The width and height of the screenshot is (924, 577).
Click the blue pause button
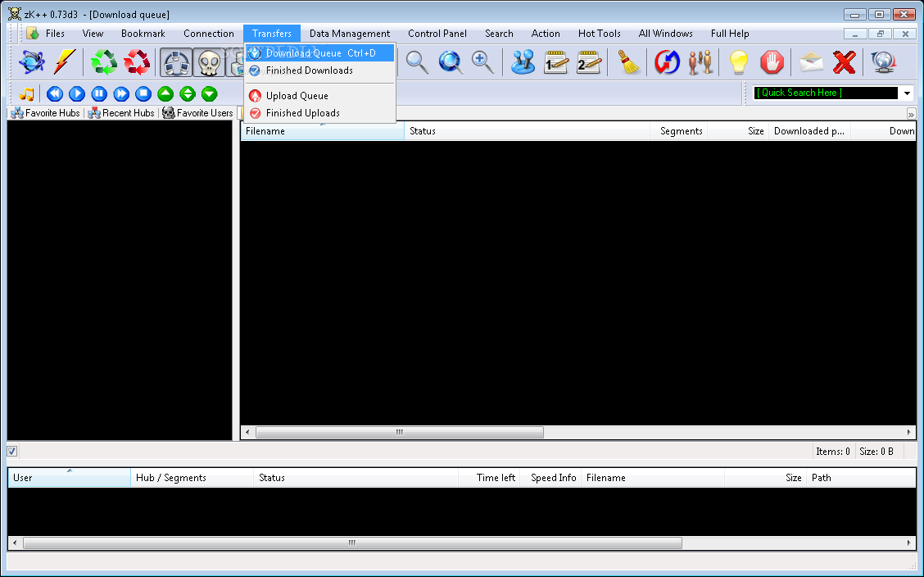(x=99, y=93)
